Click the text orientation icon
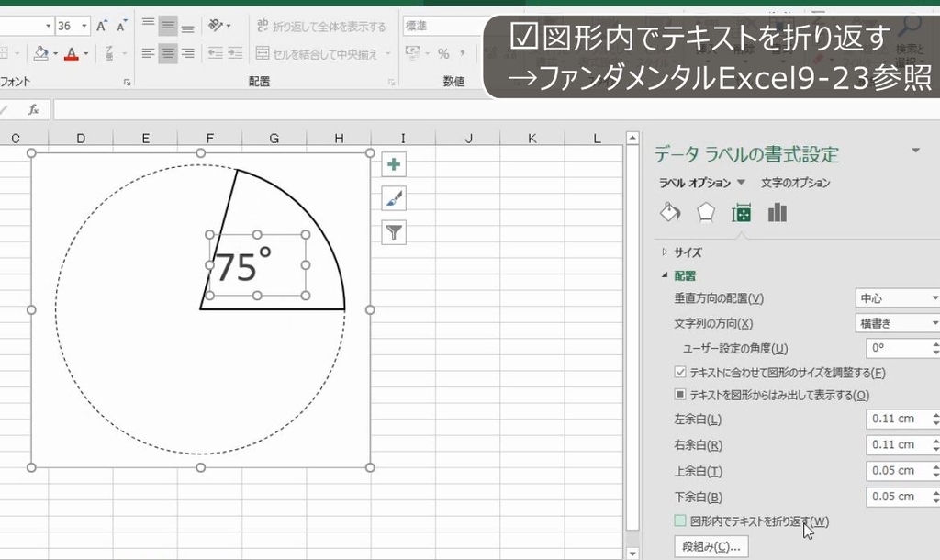The height and width of the screenshot is (560, 940). pos(215,26)
